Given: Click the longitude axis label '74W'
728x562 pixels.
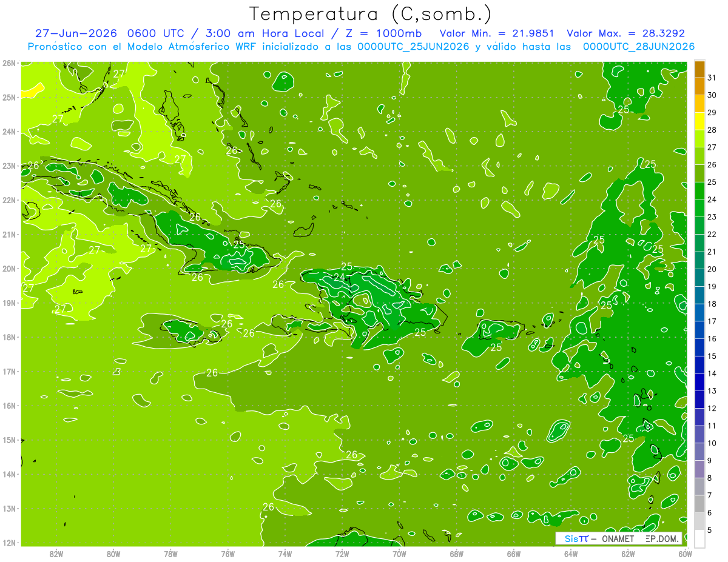Looking at the screenshot, I should point(285,553).
